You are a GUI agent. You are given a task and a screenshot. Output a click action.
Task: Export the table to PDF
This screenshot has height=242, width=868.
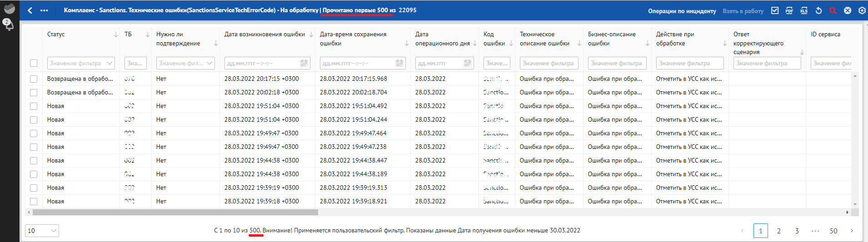789,10
